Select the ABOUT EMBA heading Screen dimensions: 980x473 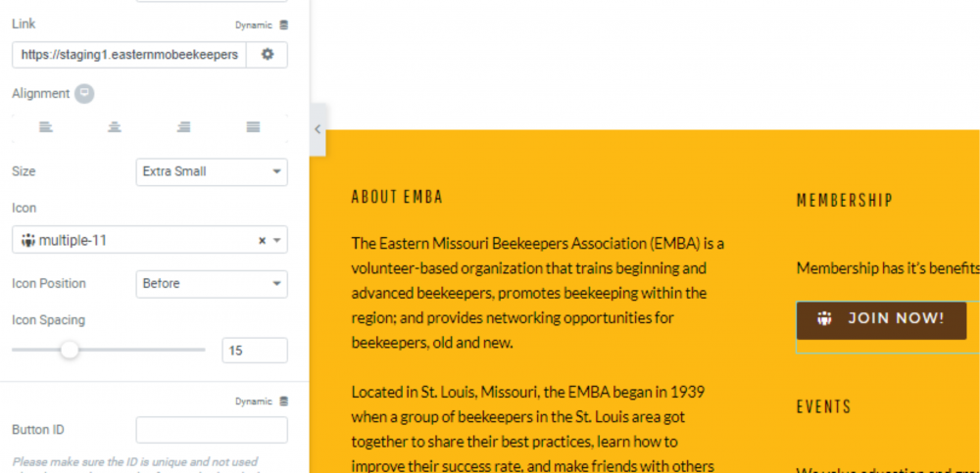(397, 197)
